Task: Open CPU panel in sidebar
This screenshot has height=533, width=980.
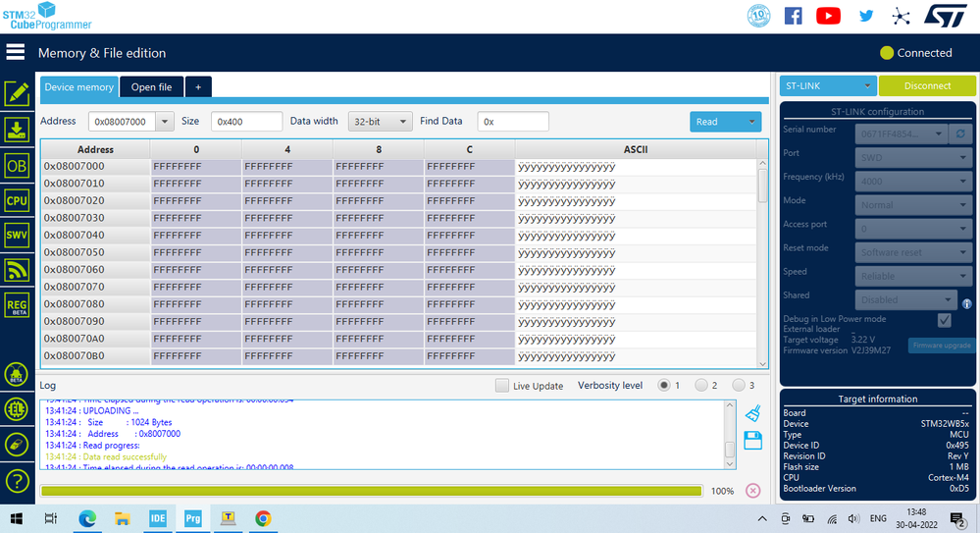Action: click(17, 201)
